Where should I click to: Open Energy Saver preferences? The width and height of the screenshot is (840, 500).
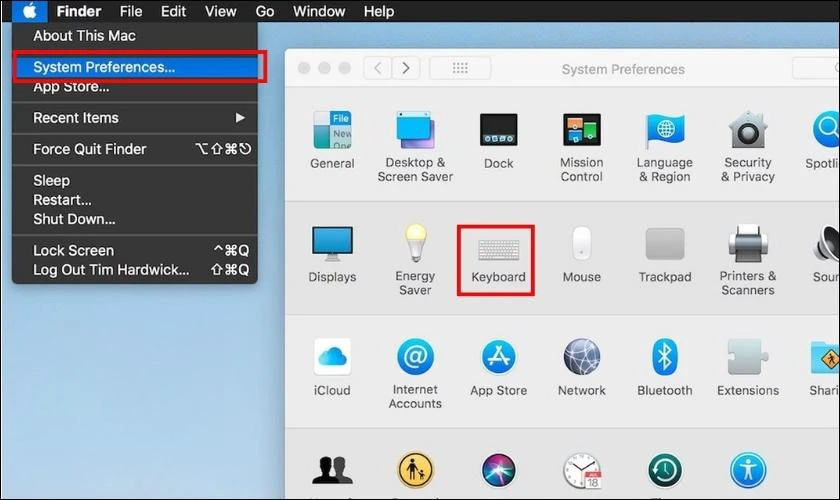[415, 260]
